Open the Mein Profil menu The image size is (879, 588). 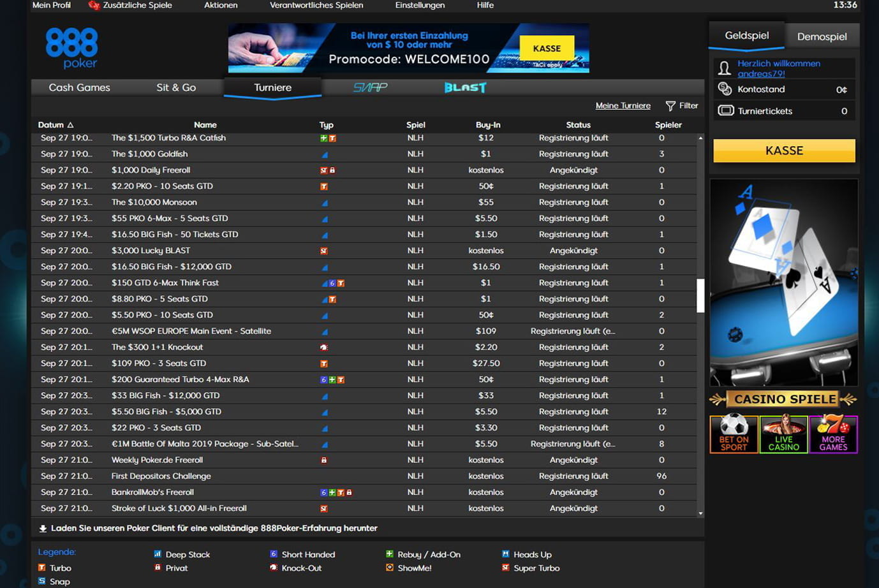click(52, 5)
